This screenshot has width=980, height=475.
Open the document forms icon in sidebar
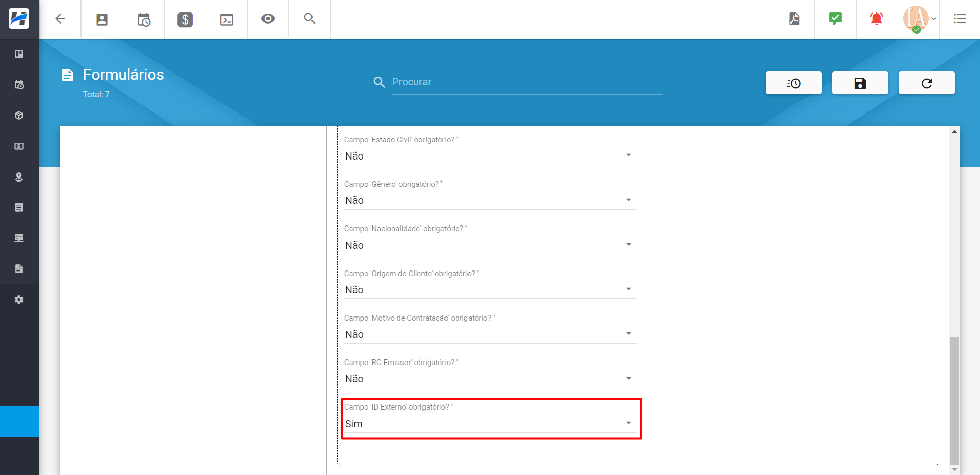[19, 269]
